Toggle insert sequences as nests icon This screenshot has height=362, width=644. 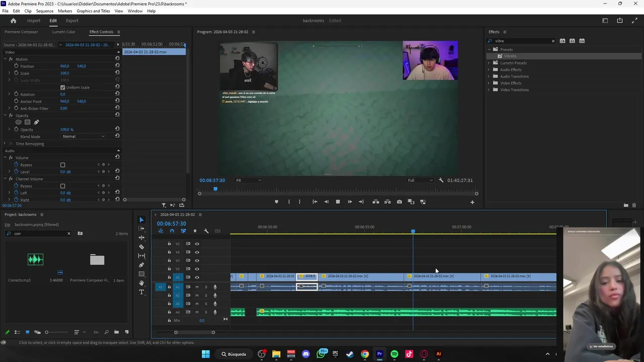coord(160,231)
